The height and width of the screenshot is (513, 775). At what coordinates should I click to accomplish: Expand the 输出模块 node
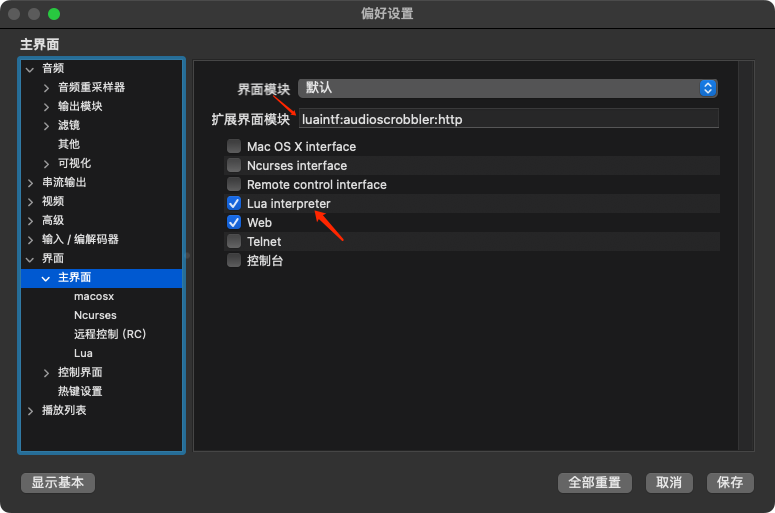pyautogui.click(x=46, y=107)
